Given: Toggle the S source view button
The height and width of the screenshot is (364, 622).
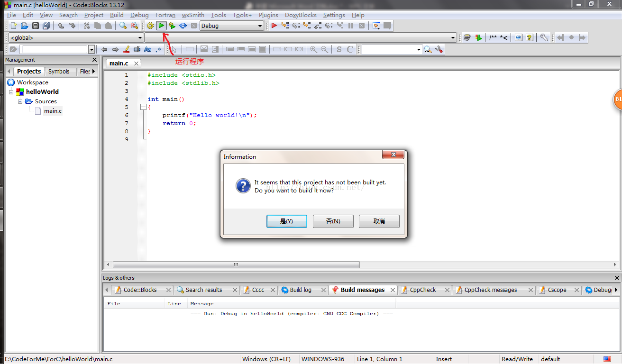Looking at the screenshot, I should coord(339,49).
